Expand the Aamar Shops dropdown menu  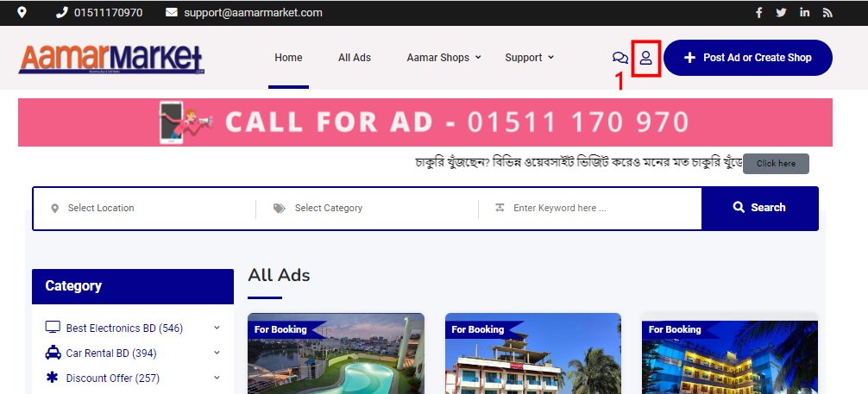coord(444,58)
